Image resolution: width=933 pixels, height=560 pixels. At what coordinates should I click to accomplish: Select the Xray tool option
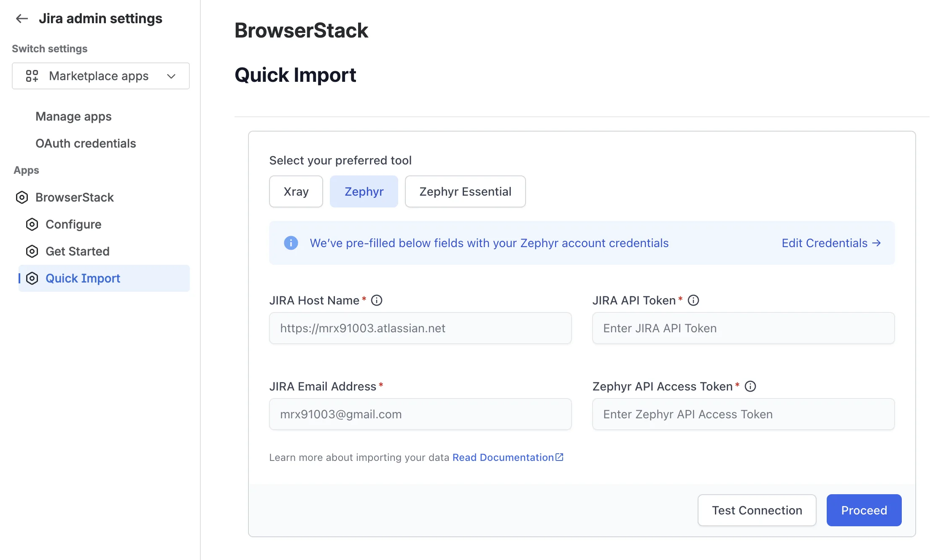(x=296, y=191)
